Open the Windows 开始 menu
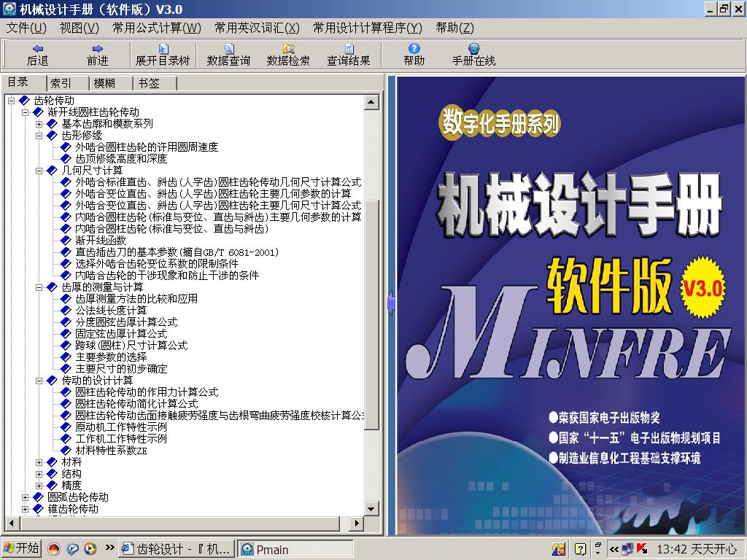 [21, 549]
